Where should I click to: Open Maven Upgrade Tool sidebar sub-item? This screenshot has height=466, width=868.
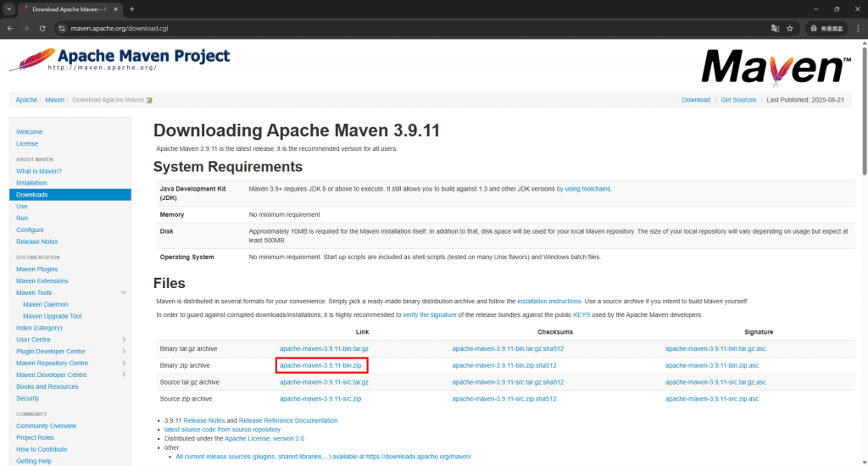[x=52, y=316]
